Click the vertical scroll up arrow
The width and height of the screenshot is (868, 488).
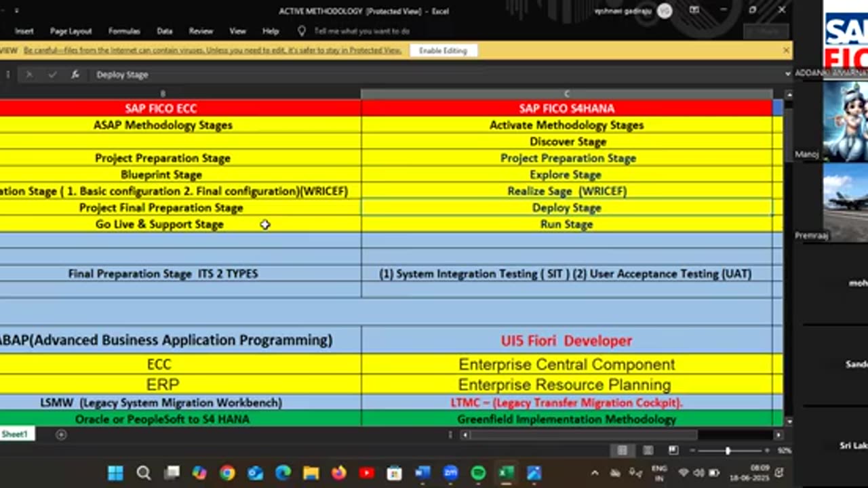click(788, 95)
